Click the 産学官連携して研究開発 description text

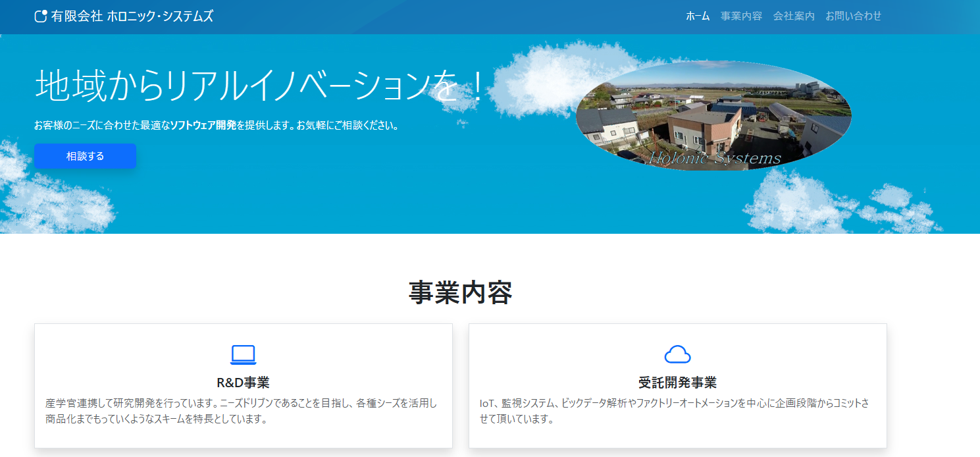242,411
